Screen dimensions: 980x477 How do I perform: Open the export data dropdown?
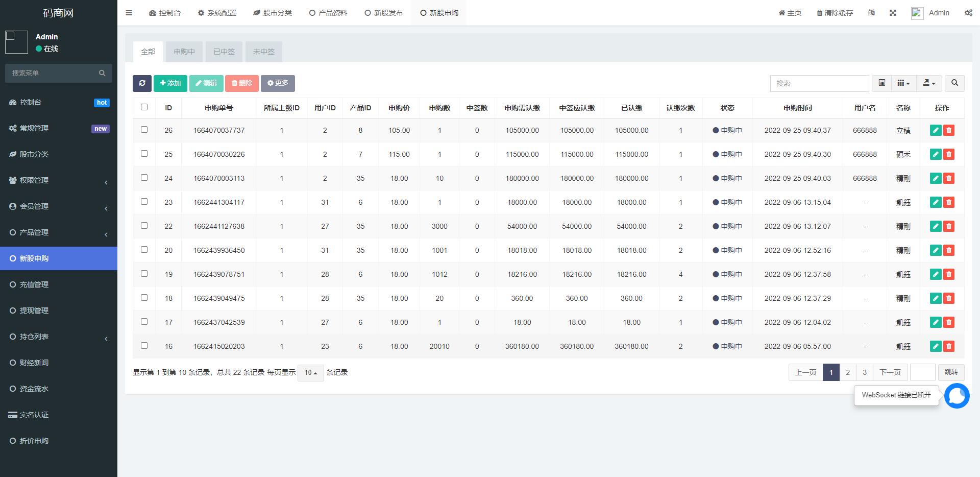929,83
